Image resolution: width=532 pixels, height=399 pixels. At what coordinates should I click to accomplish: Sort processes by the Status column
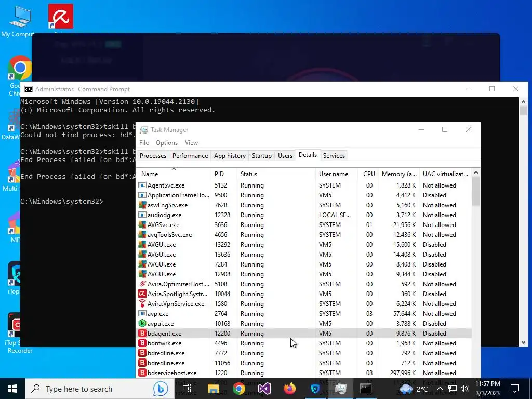point(276,174)
